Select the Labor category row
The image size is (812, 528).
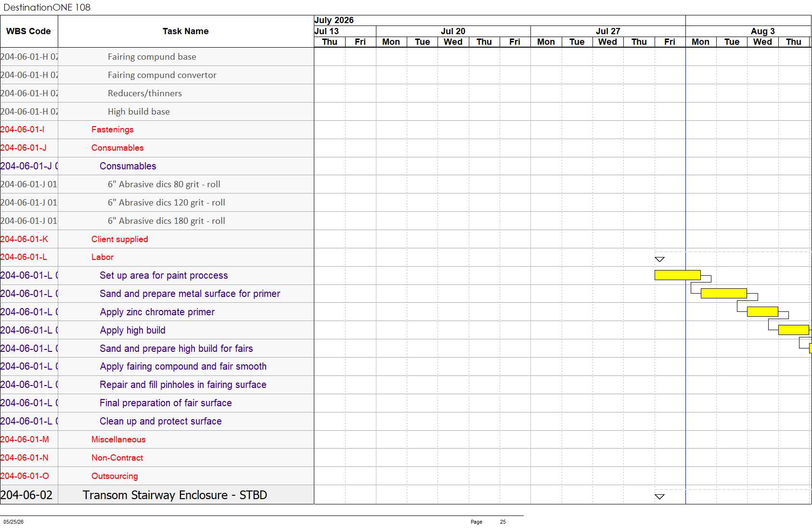[157, 257]
